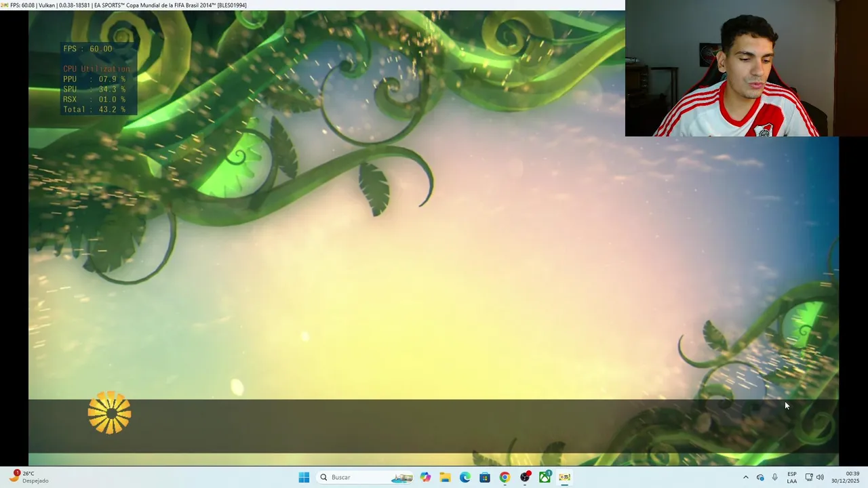
Task: Open File Explorer from the taskbar
Action: (x=445, y=477)
